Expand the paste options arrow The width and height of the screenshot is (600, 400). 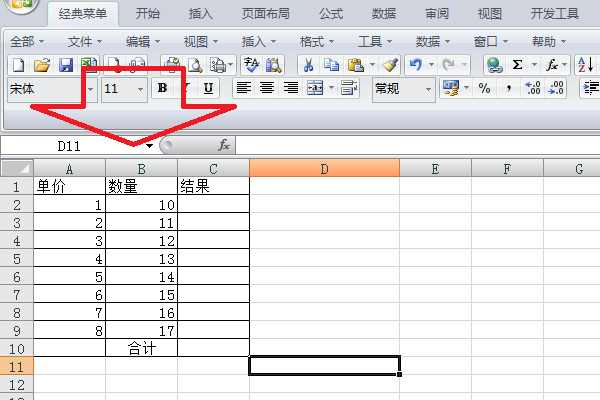tap(372, 65)
